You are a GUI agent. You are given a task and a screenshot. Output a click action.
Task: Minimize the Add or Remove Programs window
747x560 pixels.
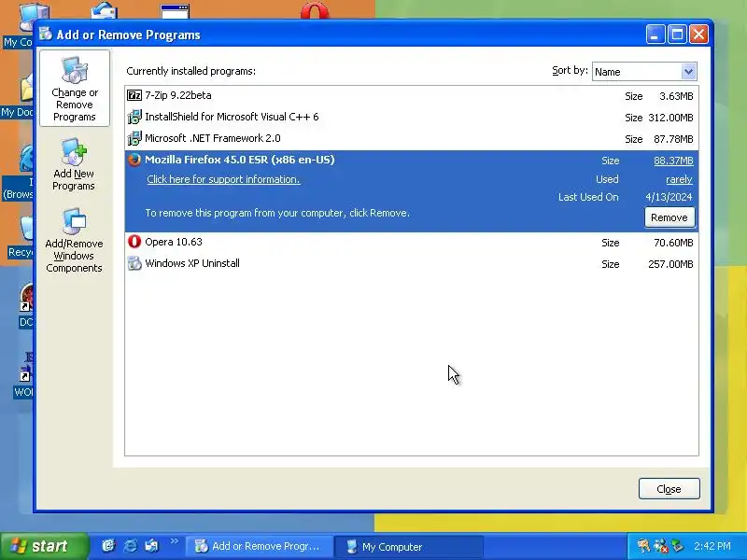[x=655, y=35]
